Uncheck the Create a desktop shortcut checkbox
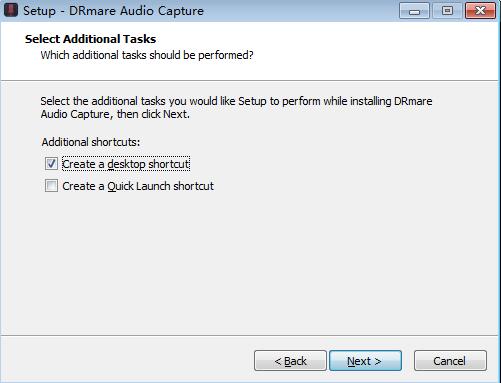This screenshot has width=501, height=383. click(51, 164)
